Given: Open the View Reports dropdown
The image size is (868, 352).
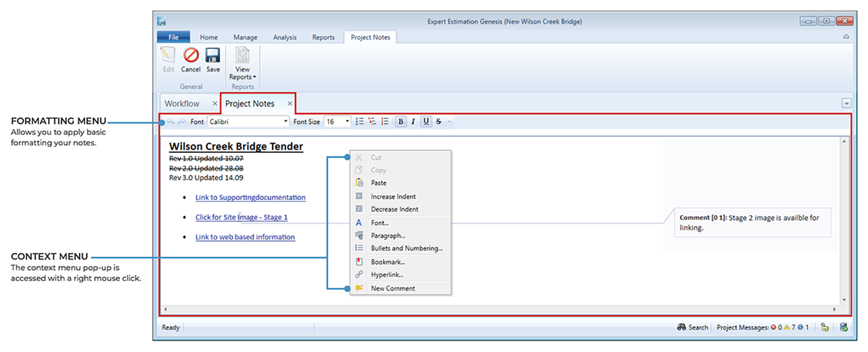Looking at the screenshot, I should 242,77.
